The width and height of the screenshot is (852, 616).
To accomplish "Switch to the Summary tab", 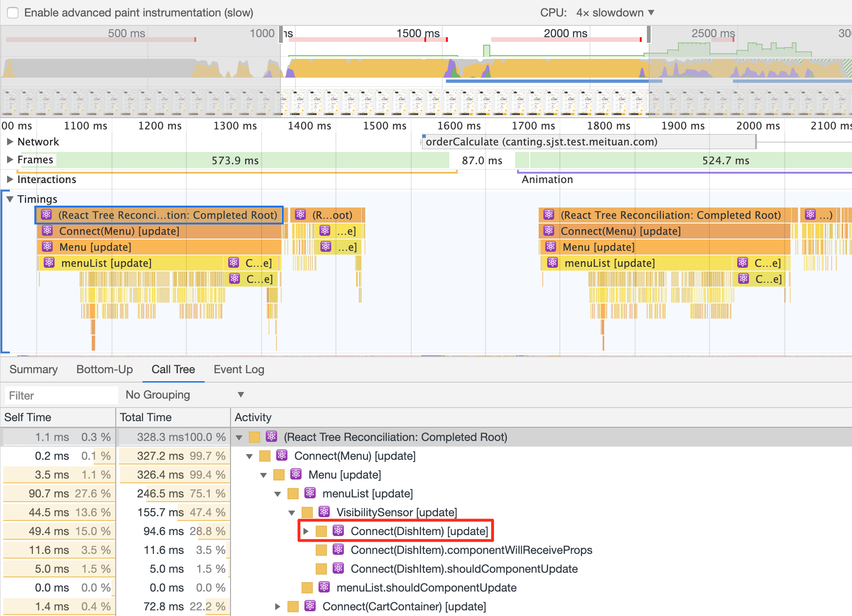I will (33, 369).
